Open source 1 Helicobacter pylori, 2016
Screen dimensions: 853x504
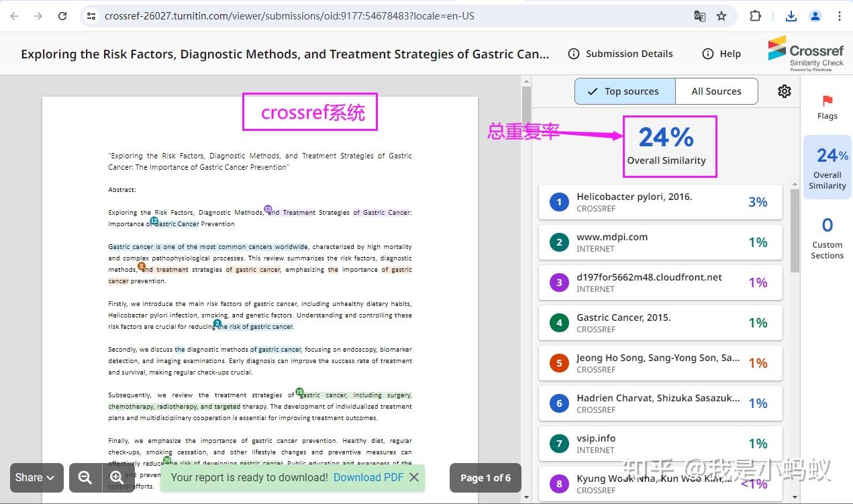point(660,202)
